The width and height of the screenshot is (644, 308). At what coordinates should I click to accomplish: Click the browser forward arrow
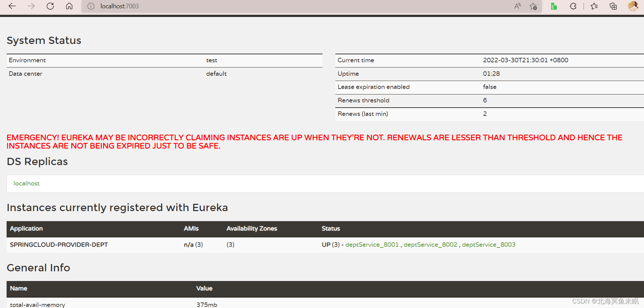[31, 6]
